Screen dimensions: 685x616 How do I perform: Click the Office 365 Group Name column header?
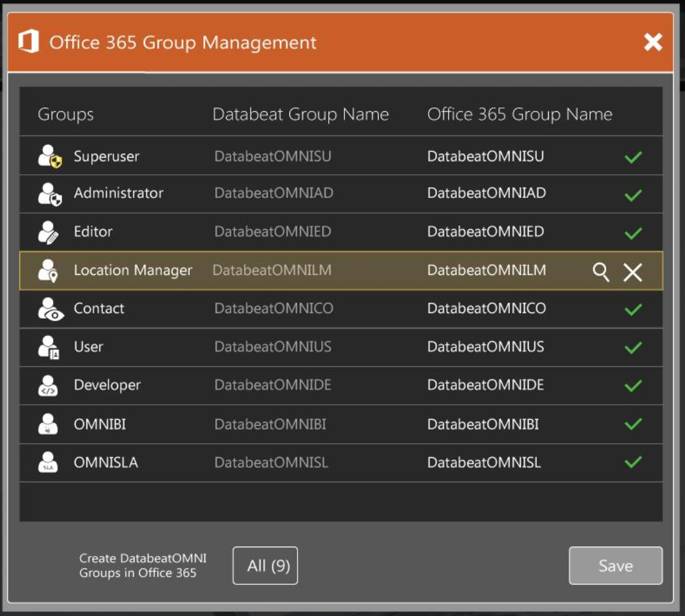point(519,114)
